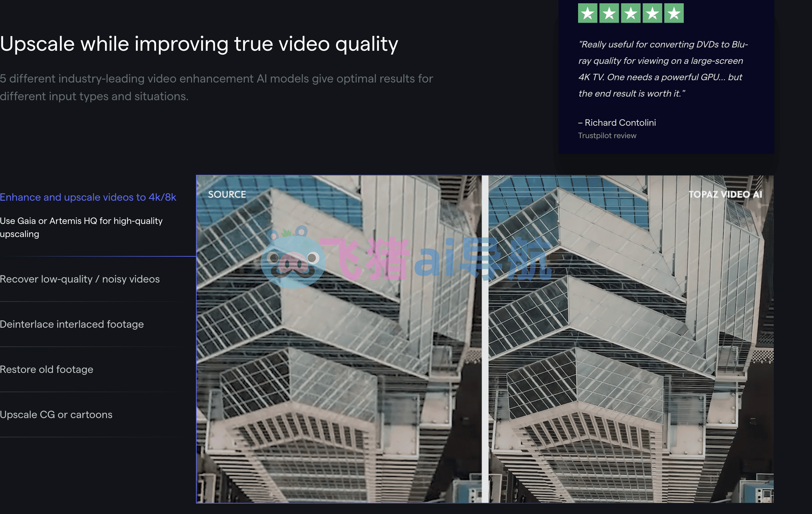Viewport: 812px width, 514px height.
Task: Click the SOURCE side of comparison video
Action: click(339, 339)
